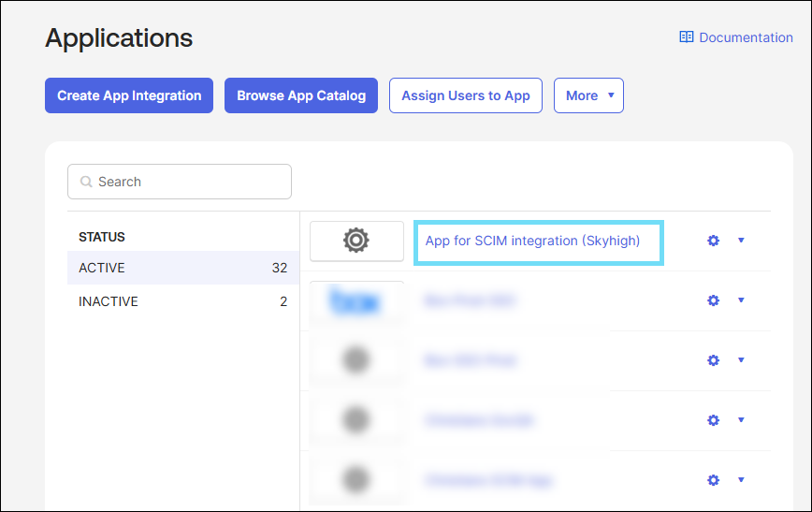Click Assign Users to App
Image resolution: width=812 pixels, height=512 pixels.
coord(466,95)
